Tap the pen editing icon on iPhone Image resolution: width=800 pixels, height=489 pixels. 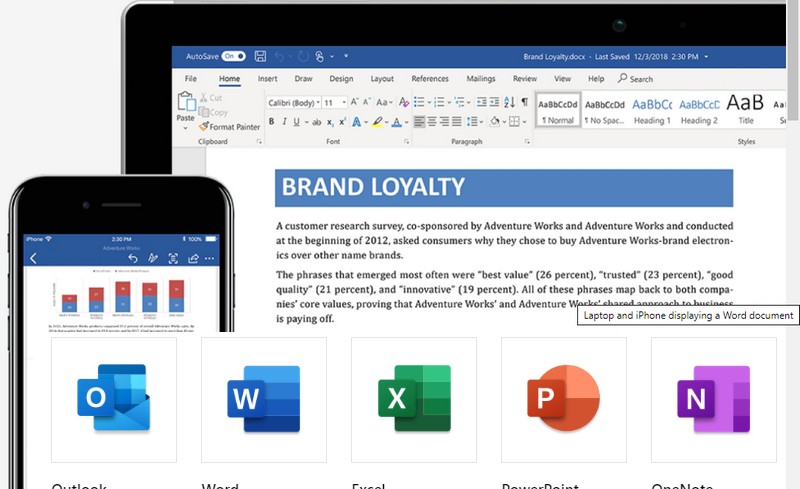[153, 258]
